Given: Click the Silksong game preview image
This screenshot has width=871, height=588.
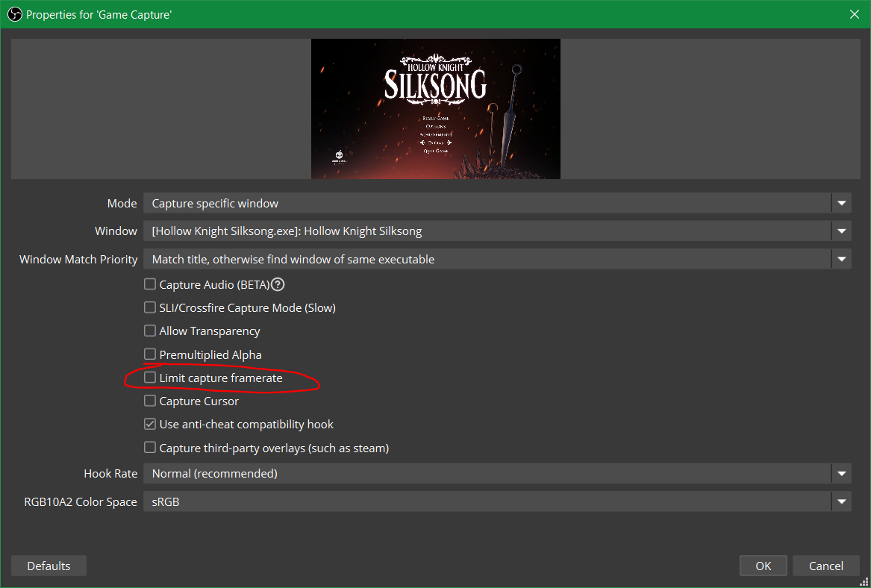Looking at the screenshot, I should (x=435, y=109).
